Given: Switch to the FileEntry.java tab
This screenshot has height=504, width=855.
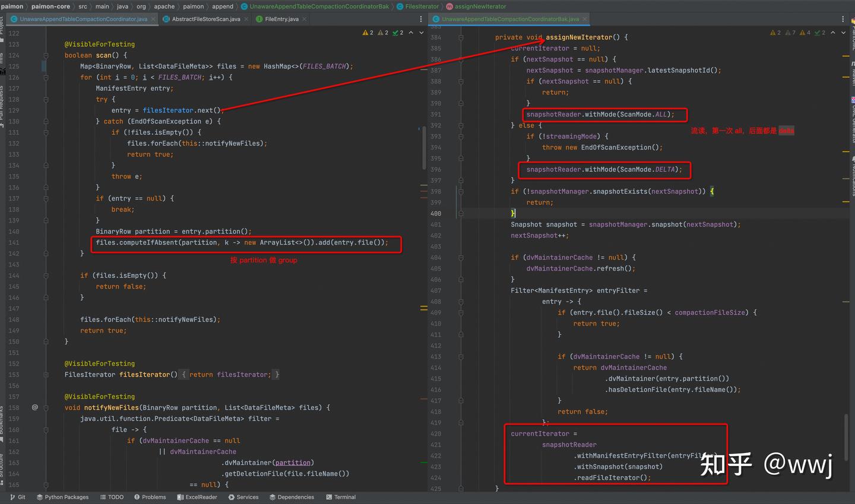Looking at the screenshot, I should click(281, 19).
